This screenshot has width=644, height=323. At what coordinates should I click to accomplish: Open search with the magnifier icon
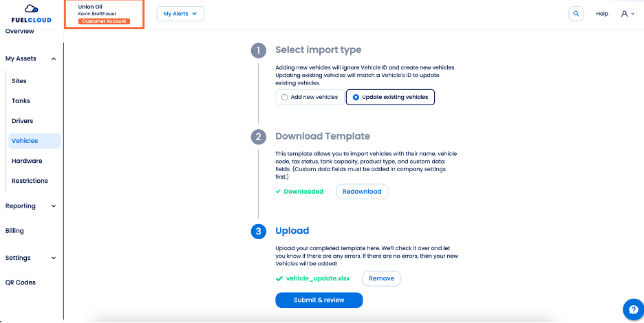[576, 14]
